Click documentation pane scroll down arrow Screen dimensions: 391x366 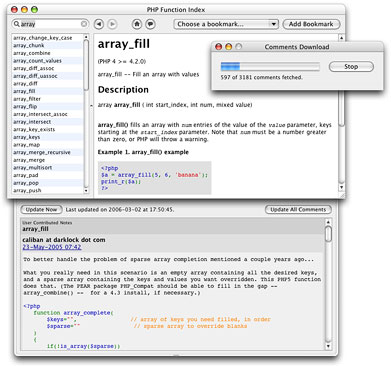point(341,188)
